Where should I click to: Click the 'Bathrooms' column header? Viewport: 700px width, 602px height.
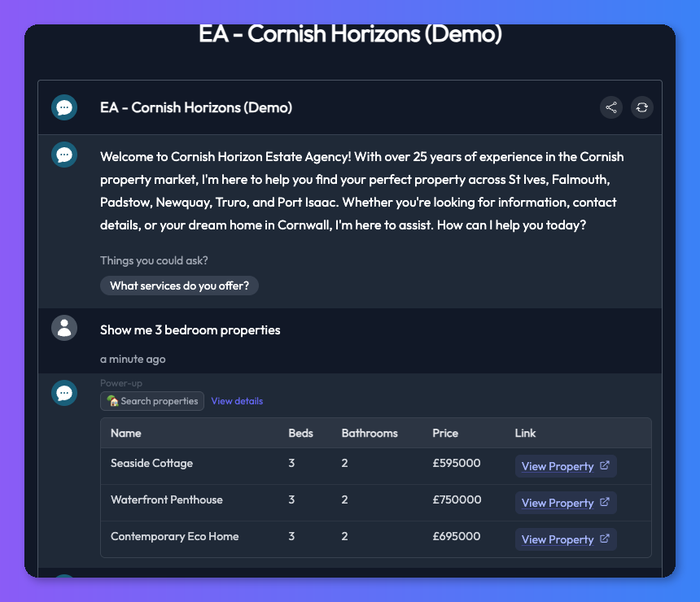[370, 434]
